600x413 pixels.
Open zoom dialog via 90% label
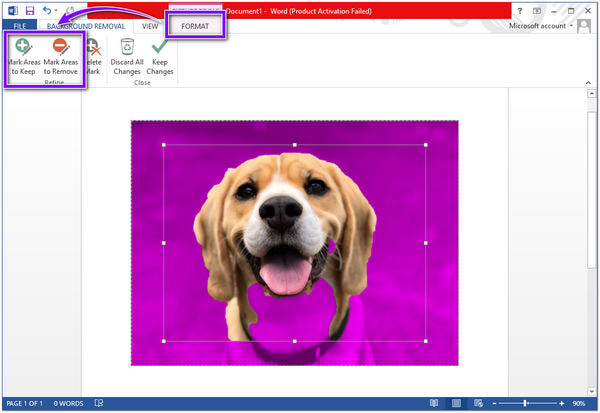coord(579,403)
